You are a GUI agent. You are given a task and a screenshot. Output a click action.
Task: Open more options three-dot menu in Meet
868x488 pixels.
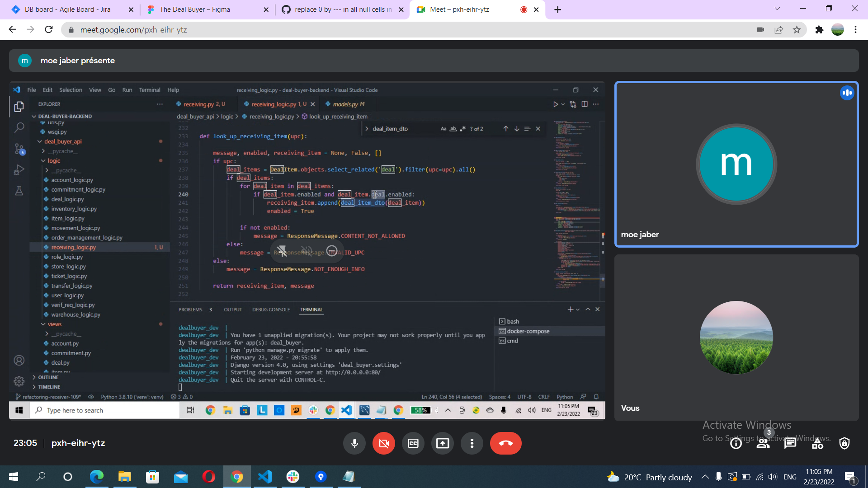(x=472, y=443)
